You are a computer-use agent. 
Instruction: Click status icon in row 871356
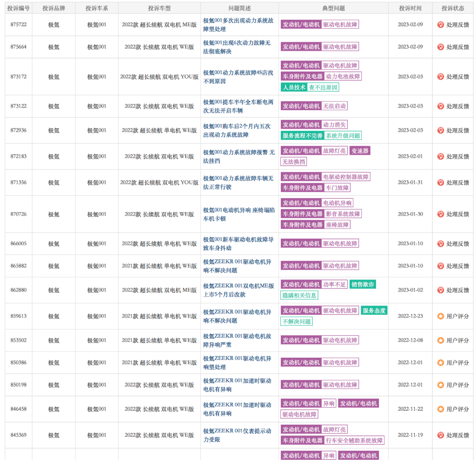point(440,182)
